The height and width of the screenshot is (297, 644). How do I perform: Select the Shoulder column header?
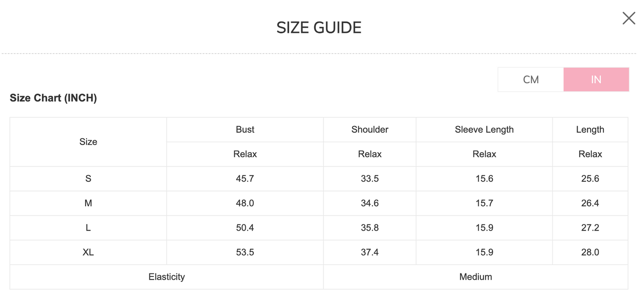(369, 130)
